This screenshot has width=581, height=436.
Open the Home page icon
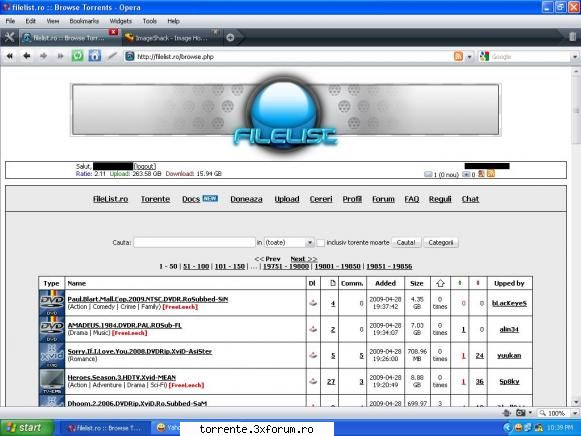94,56
